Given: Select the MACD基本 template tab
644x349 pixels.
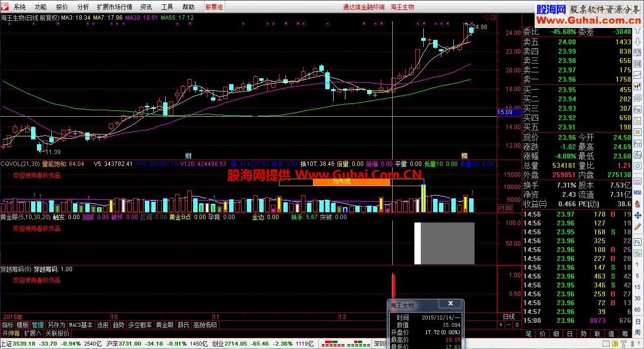Looking at the screenshot, I should 81,325.
